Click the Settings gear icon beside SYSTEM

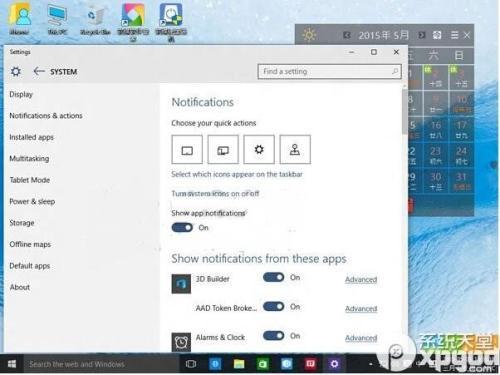[16, 71]
